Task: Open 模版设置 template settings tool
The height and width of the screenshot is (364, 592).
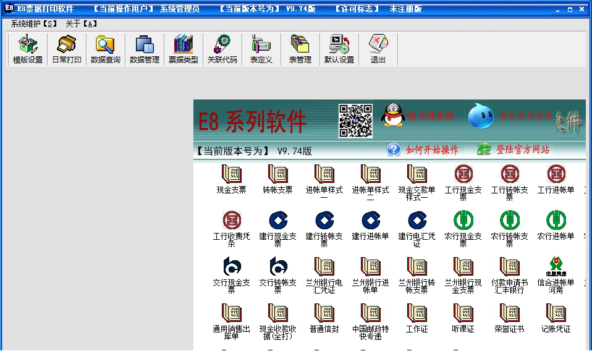Action: [28, 49]
